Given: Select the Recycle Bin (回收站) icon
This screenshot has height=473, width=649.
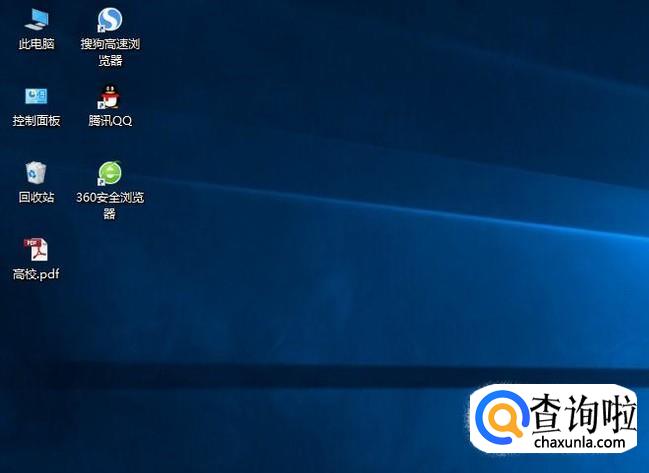Looking at the screenshot, I should [36, 173].
